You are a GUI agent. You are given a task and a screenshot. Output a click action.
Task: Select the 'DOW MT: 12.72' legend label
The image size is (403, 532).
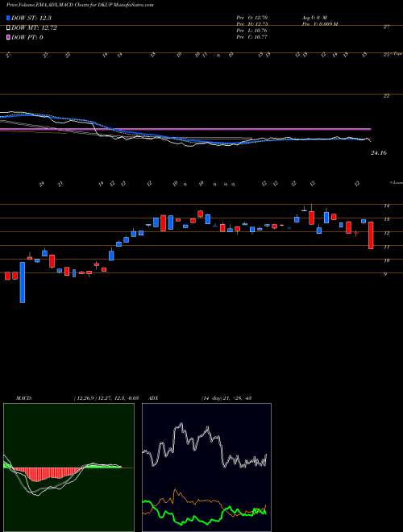34,28
